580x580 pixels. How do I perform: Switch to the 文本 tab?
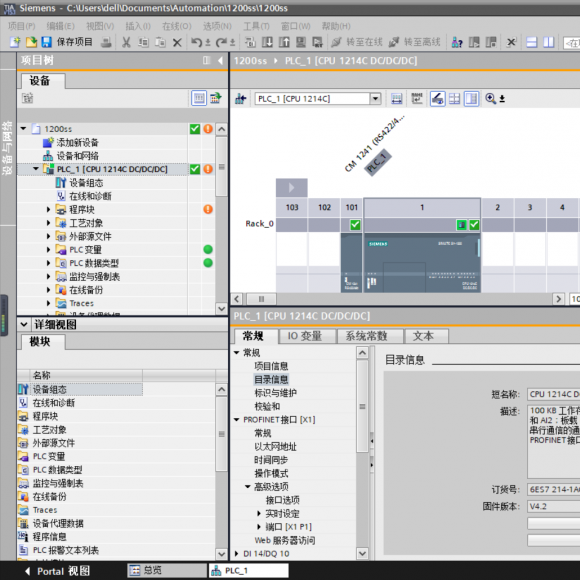click(x=426, y=336)
